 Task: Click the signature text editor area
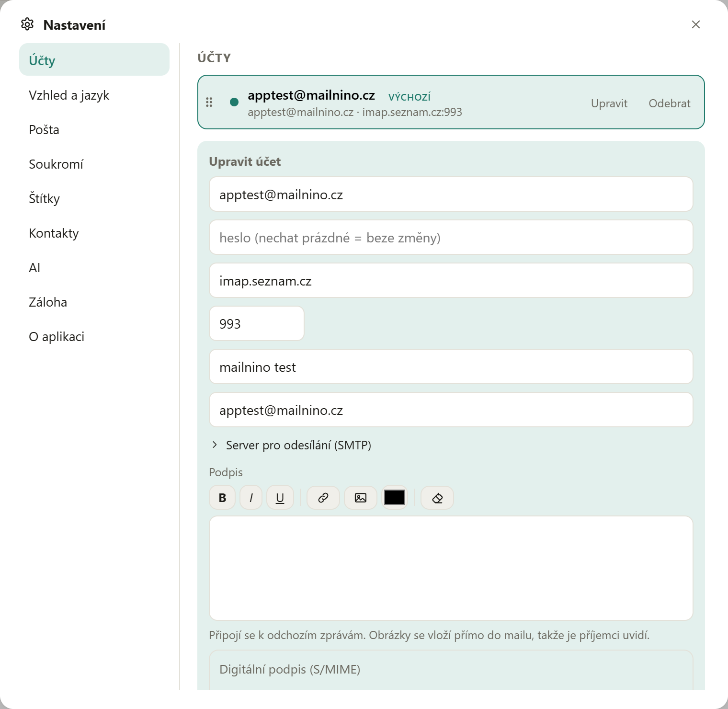click(x=451, y=568)
